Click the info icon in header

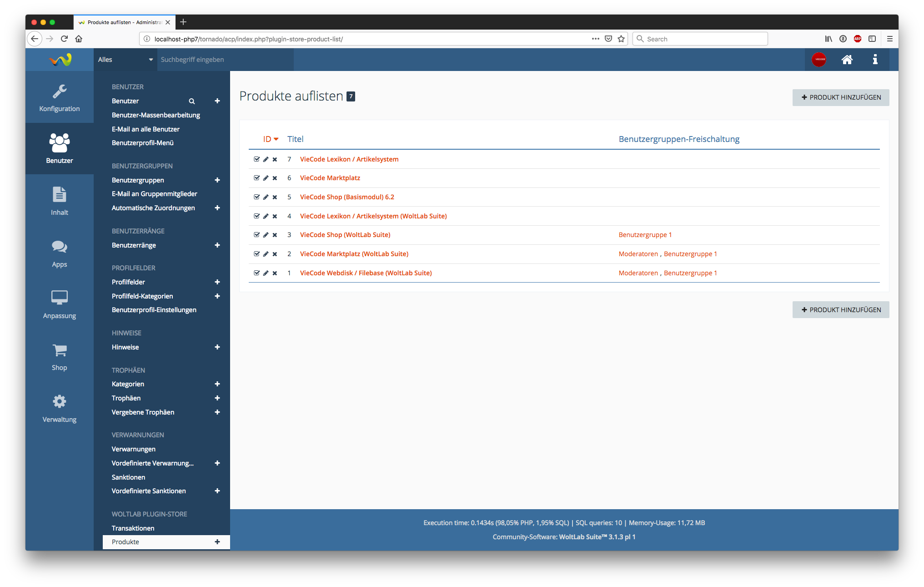[875, 60]
